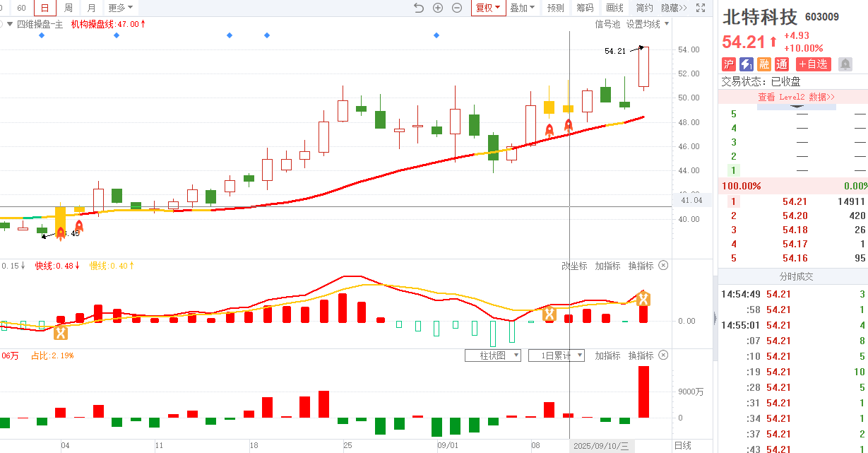Click the 北特科技 stock name

pyautogui.click(x=759, y=16)
